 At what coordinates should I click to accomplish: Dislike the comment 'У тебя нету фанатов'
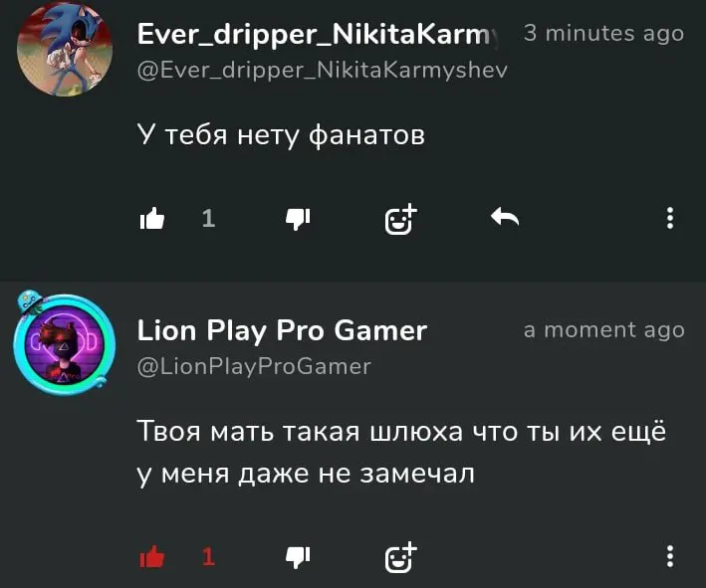click(298, 220)
